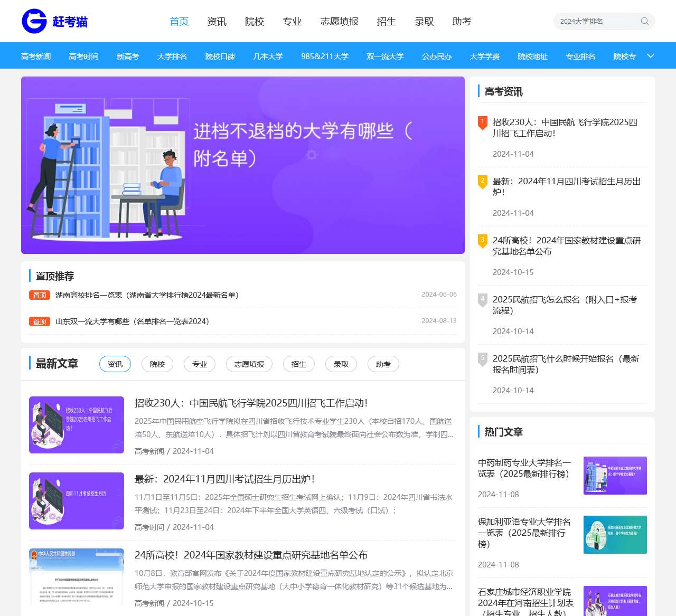The width and height of the screenshot is (676, 616).
Task: Click rank 5 badge in 高考资讯
Action: coord(482,359)
